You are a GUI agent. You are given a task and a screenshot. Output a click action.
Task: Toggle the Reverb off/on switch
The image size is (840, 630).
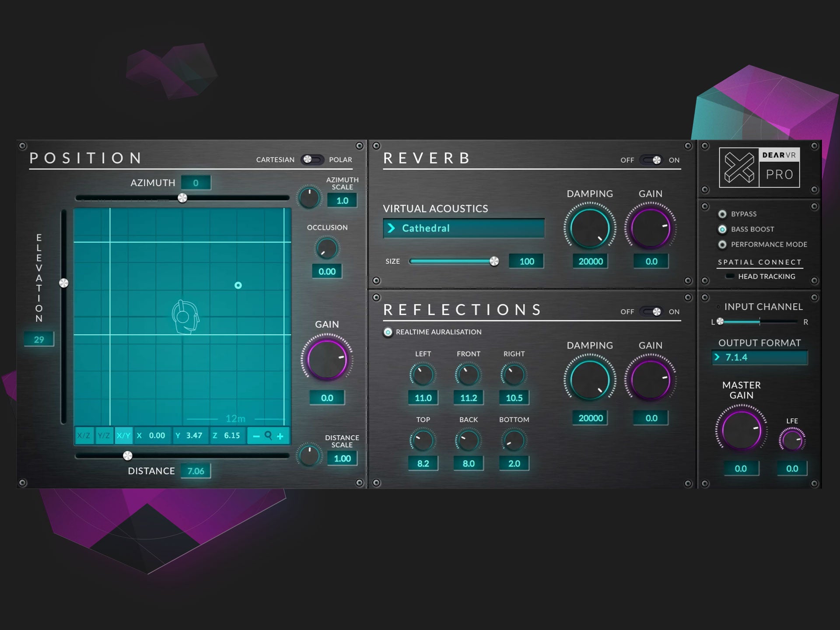click(x=651, y=160)
